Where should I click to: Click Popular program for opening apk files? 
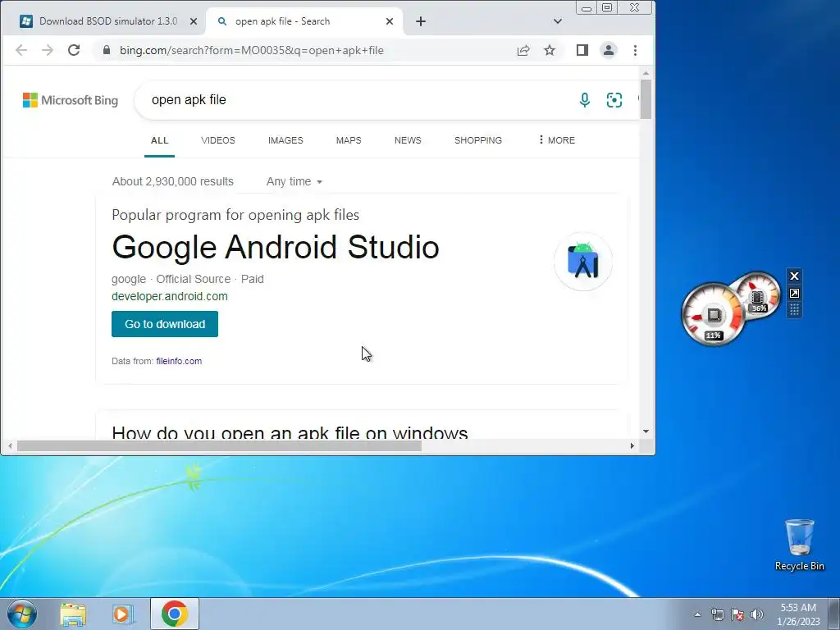235,215
